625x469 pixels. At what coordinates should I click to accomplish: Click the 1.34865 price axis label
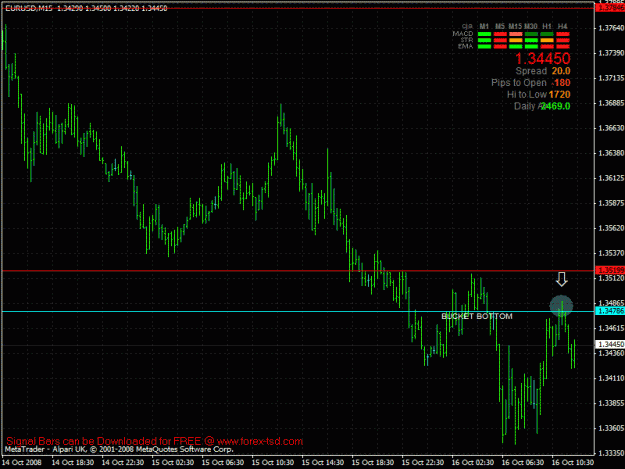pos(611,303)
